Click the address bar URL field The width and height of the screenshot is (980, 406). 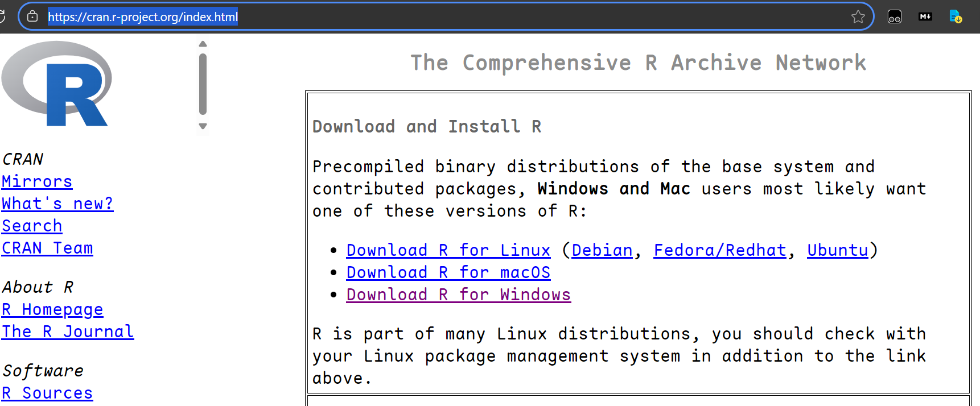coord(446,17)
